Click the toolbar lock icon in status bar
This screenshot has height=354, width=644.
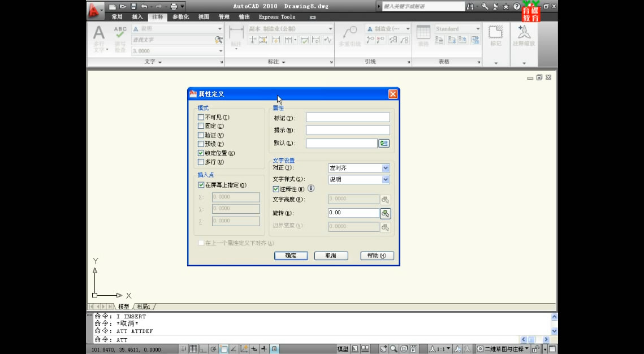535,349
